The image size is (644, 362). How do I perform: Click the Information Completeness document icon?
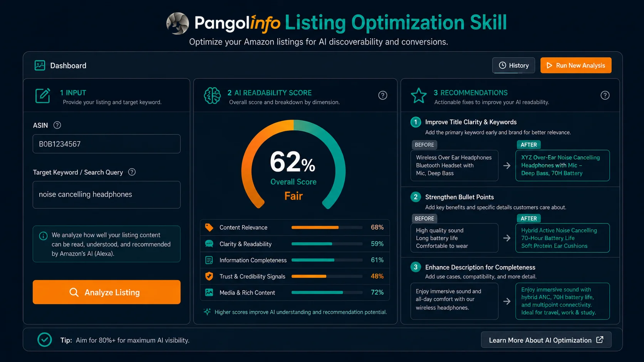click(x=209, y=260)
